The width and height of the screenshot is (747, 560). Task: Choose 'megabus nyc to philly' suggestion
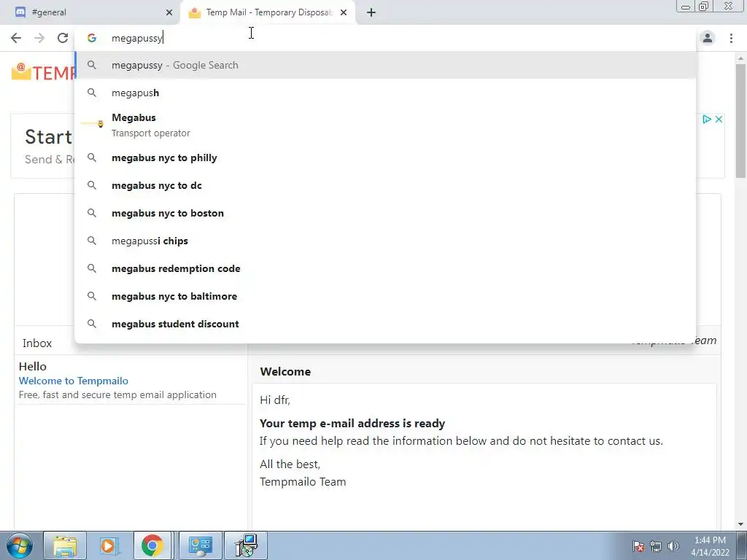[x=385, y=157]
